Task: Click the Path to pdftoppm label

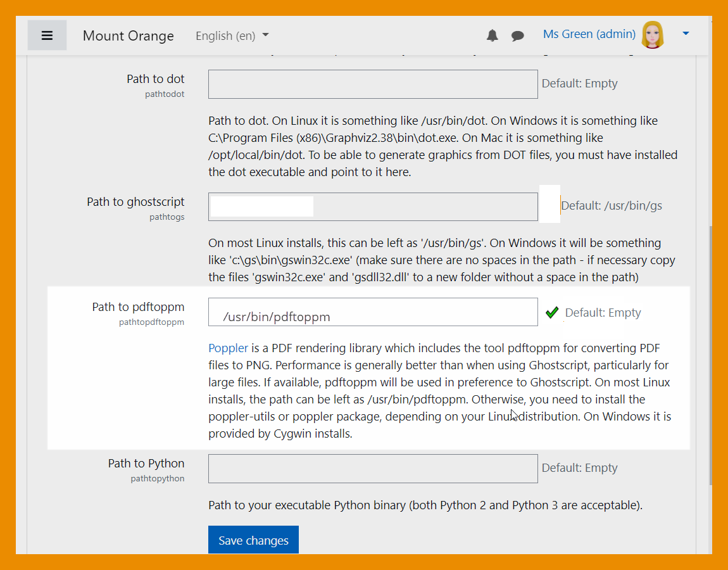Action: (138, 307)
